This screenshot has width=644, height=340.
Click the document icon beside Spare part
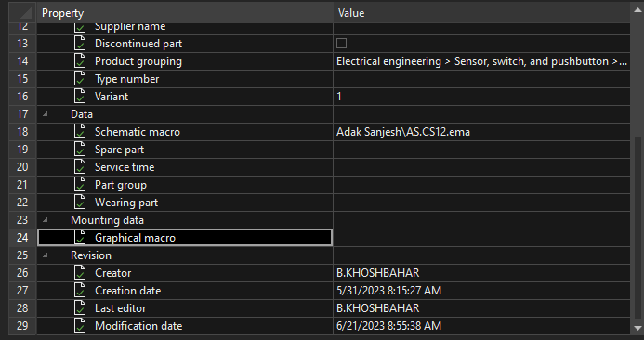click(x=80, y=150)
